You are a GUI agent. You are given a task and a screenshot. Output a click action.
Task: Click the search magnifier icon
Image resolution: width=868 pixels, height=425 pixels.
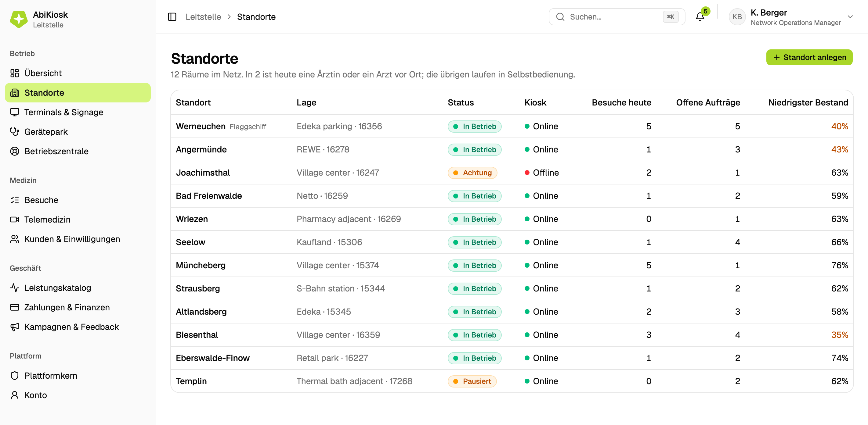click(560, 17)
